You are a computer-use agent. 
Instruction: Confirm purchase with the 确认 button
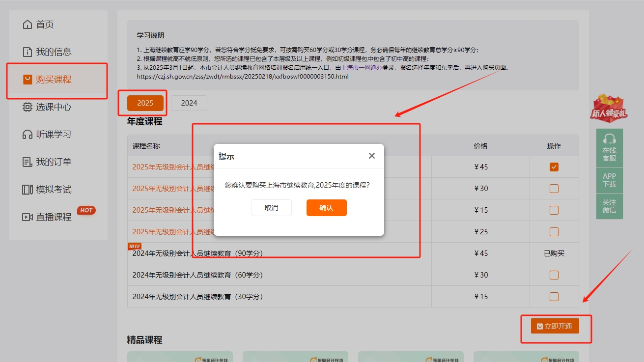tap(326, 207)
